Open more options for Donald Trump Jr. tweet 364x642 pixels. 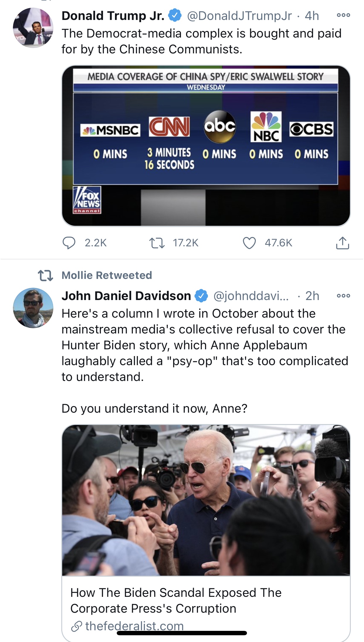coord(343,15)
